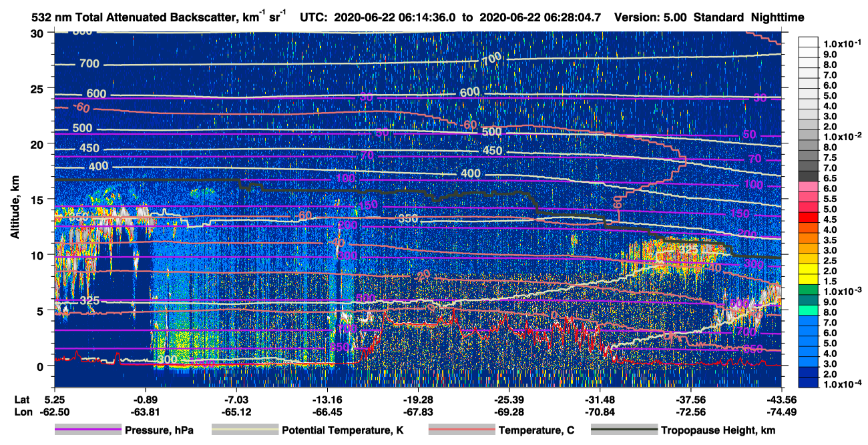This screenshot has height=445, width=868.
Task: Click the latitude value -43.56
Action: [781, 400]
